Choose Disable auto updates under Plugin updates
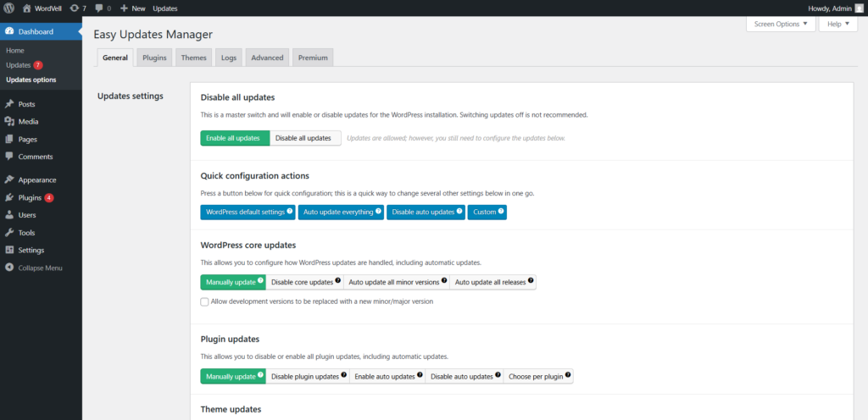The height and width of the screenshot is (420, 868). tap(465, 376)
